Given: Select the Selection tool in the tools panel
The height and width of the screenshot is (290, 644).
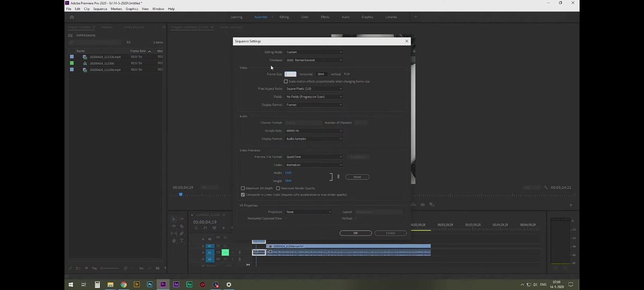Looking at the screenshot, I should pyautogui.click(x=174, y=219).
